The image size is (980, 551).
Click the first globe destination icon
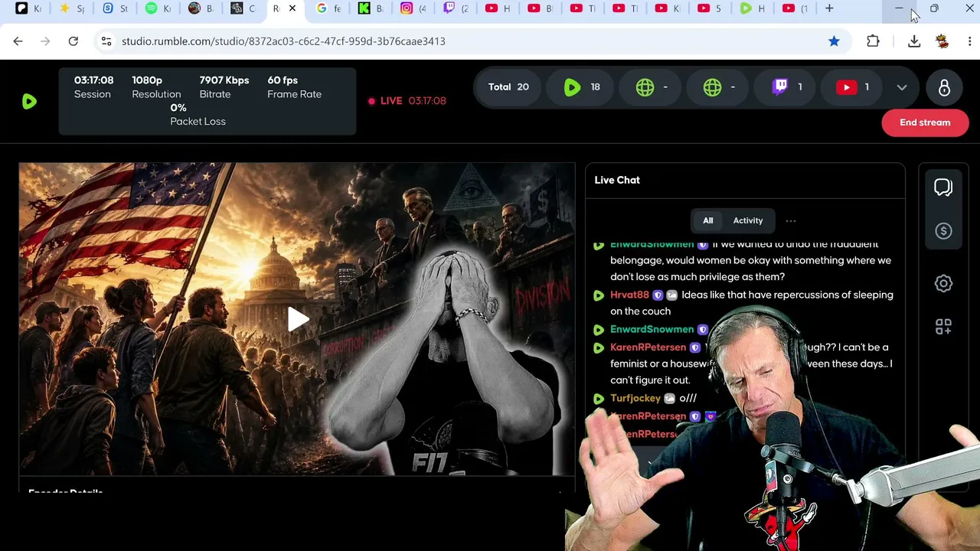pyautogui.click(x=645, y=87)
